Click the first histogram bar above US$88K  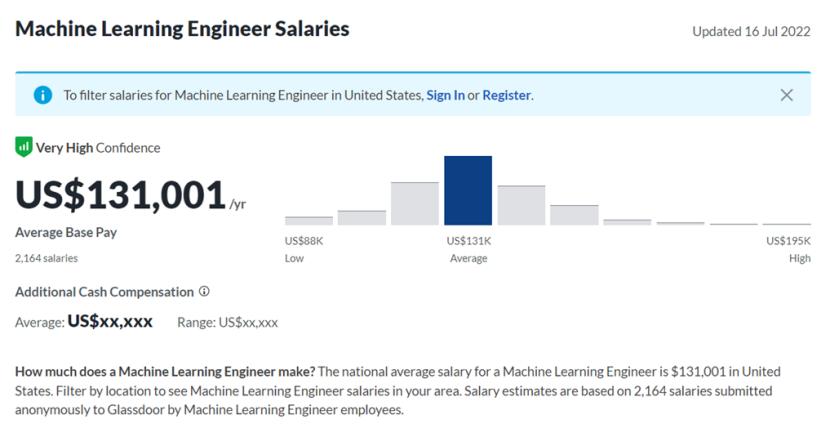(x=309, y=220)
